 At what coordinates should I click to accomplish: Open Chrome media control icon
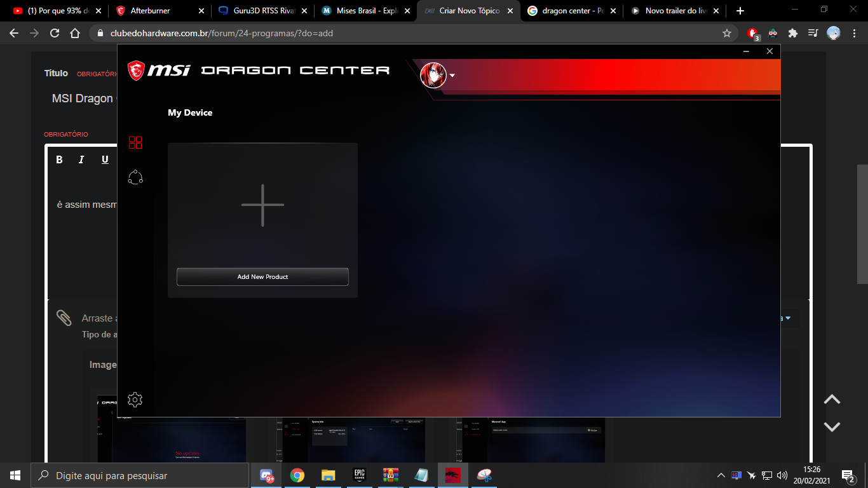(x=813, y=33)
